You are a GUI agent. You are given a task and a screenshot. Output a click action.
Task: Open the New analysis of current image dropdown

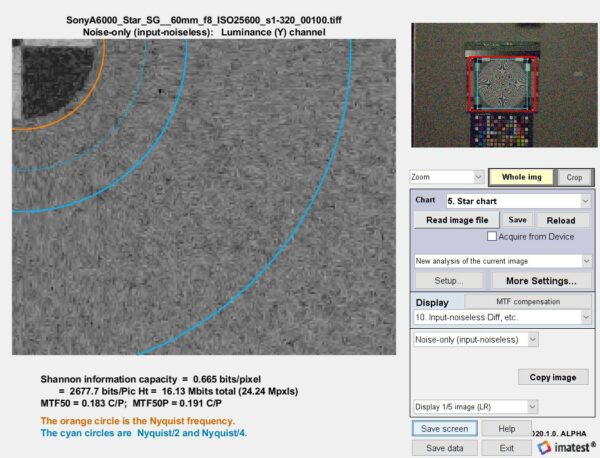click(502, 261)
